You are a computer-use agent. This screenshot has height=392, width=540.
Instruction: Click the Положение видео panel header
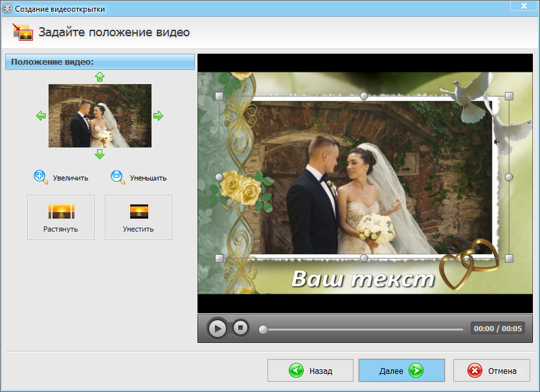tap(99, 61)
